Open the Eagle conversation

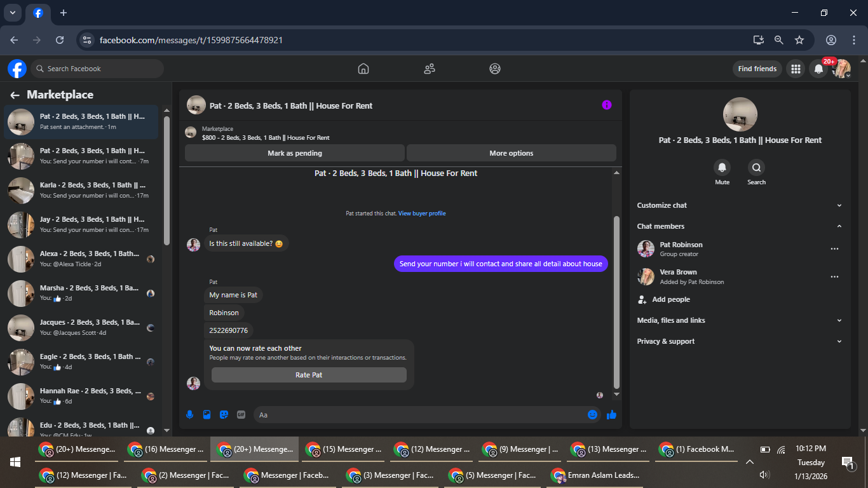coord(81,362)
